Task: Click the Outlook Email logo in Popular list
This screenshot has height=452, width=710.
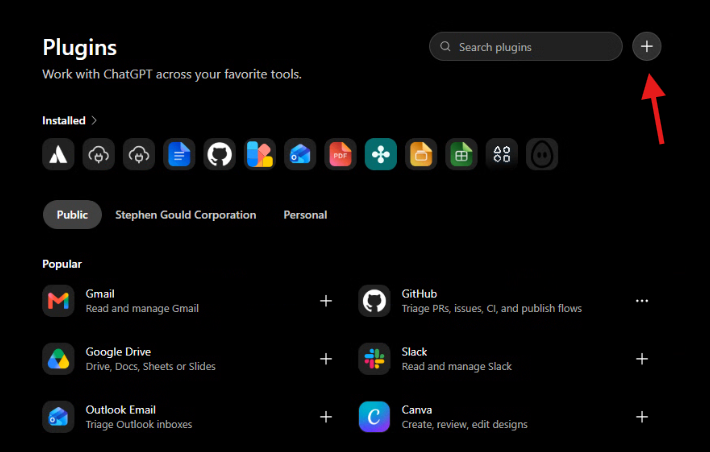Action: click(x=58, y=417)
